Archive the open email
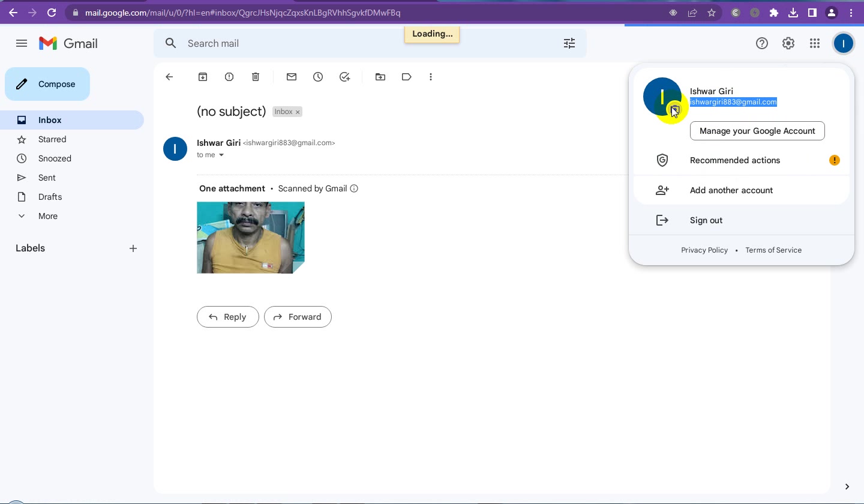This screenshot has width=864, height=504. [x=203, y=77]
